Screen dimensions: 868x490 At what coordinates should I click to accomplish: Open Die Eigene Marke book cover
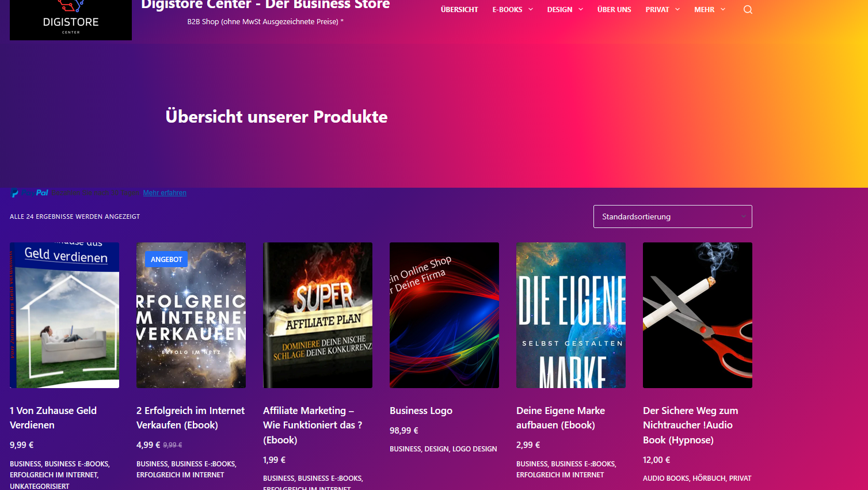pos(571,315)
